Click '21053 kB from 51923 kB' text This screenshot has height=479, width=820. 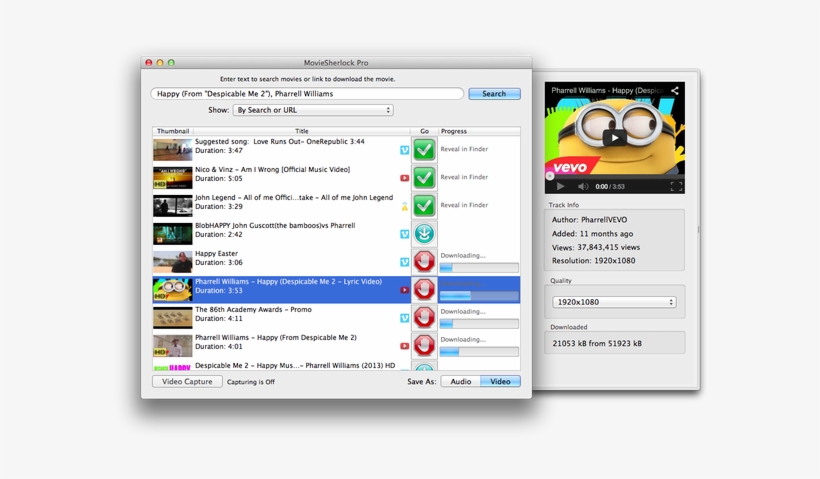(597, 344)
